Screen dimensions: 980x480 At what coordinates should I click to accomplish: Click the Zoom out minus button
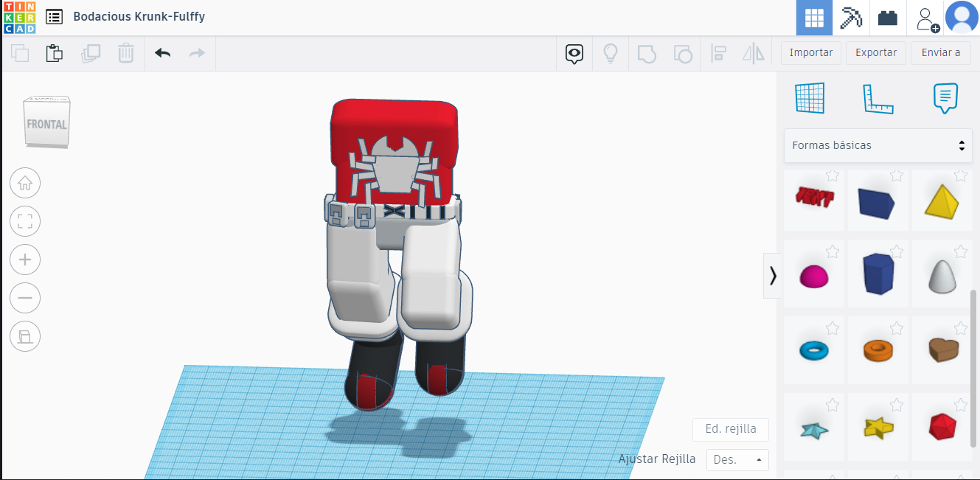(x=25, y=298)
